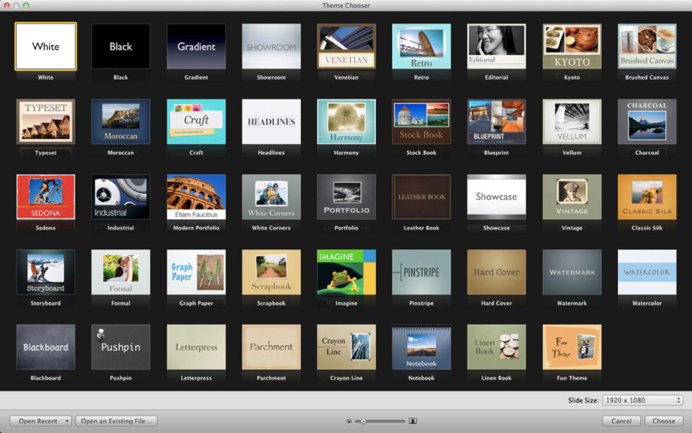This screenshot has height=433, width=692.
Task: Click the thumbnail size slider track
Action: 380,421
